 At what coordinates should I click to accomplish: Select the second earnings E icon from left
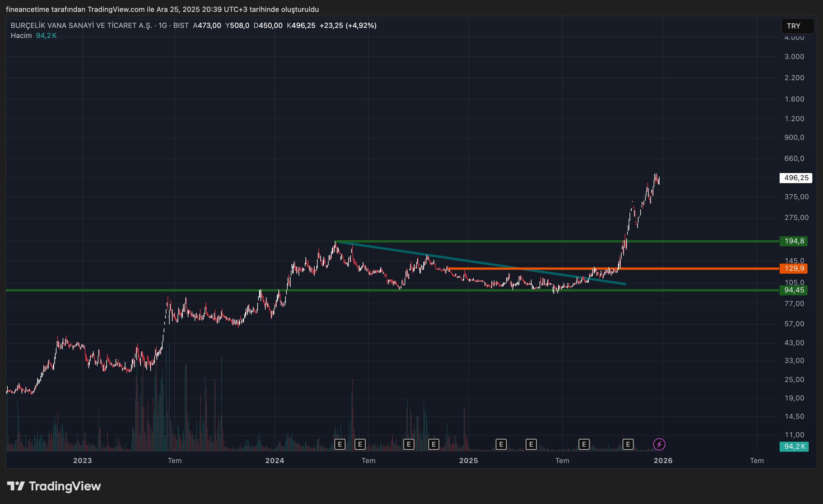[360, 444]
